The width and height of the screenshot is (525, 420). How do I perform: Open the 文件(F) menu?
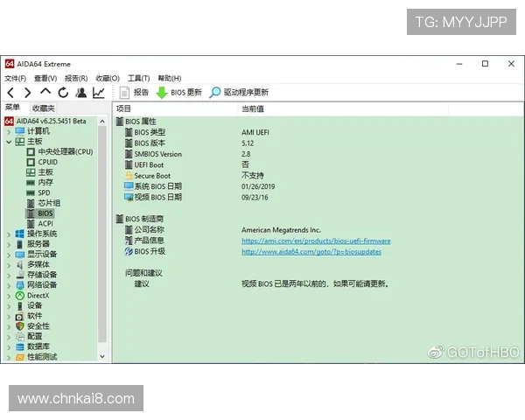pos(16,79)
